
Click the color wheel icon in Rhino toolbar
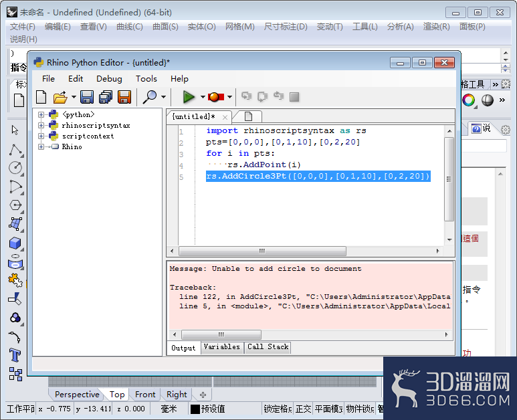click(x=468, y=100)
